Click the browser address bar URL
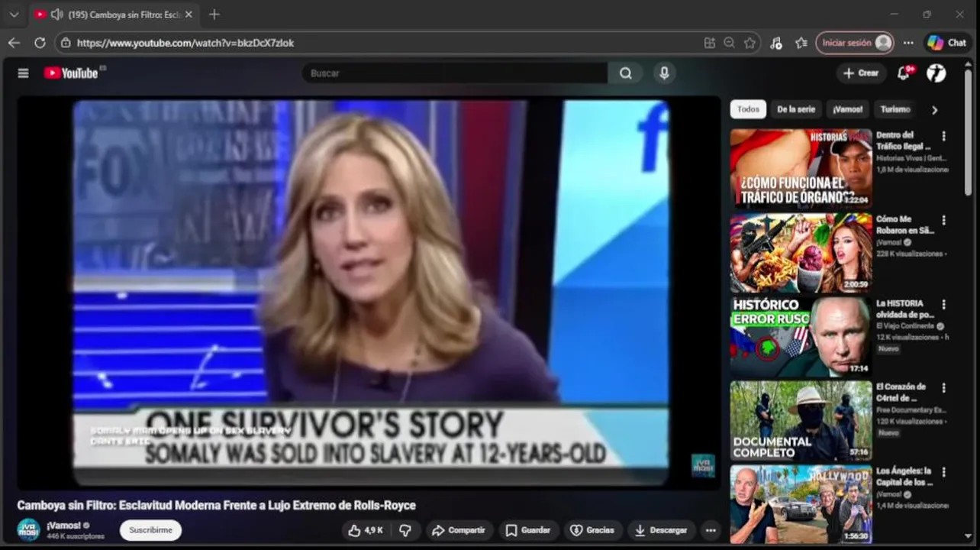Image resolution: width=980 pixels, height=550 pixels. (x=185, y=44)
